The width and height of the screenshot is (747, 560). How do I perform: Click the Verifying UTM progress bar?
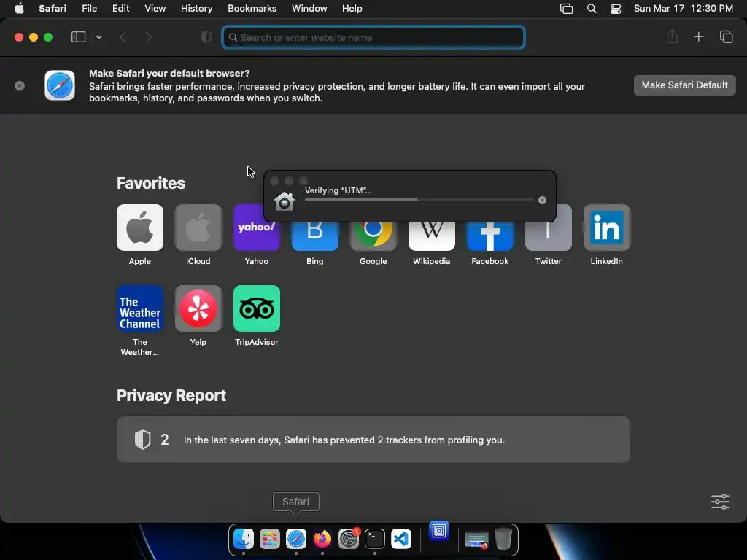(419, 200)
